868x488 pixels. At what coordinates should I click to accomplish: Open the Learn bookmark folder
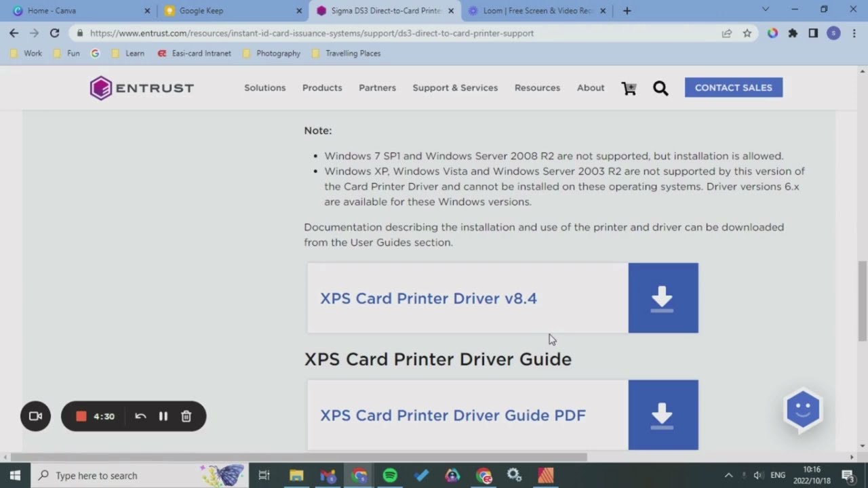tap(127, 53)
